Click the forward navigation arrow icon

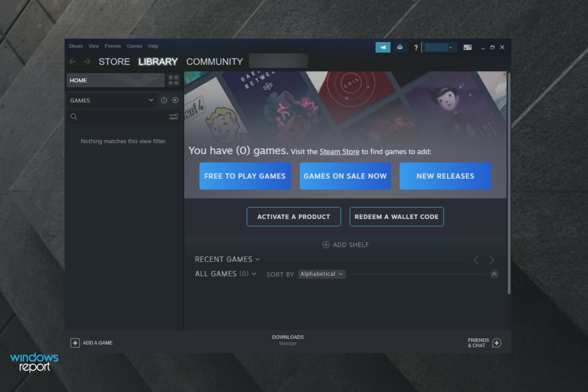(x=86, y=61)
